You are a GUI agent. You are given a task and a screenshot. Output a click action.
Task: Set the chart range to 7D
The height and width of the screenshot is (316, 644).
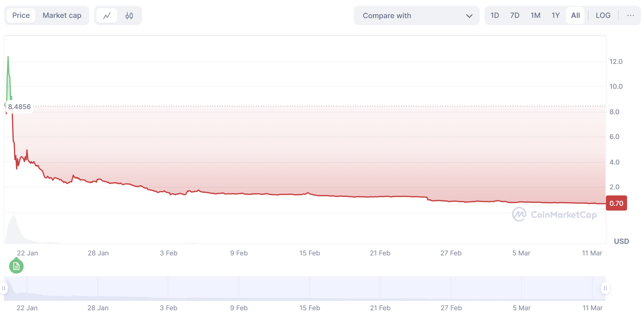coord(514,15)
